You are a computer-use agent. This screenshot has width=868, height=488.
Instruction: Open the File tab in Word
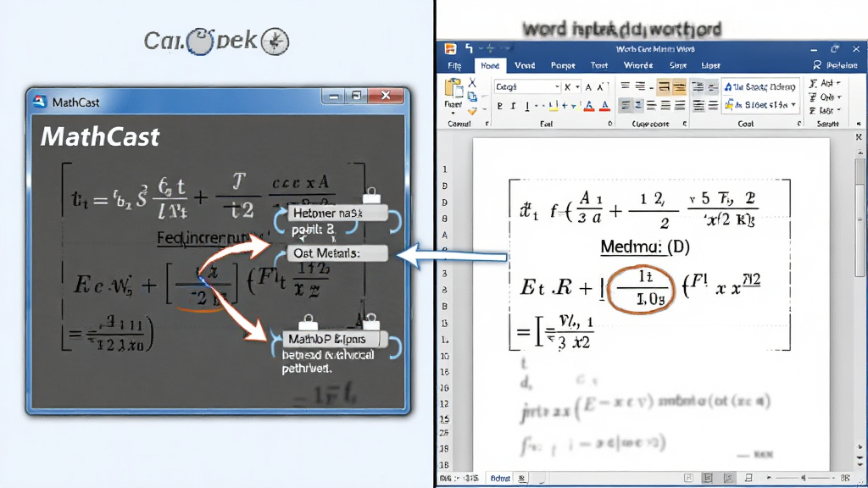click(x=454, y=65)
